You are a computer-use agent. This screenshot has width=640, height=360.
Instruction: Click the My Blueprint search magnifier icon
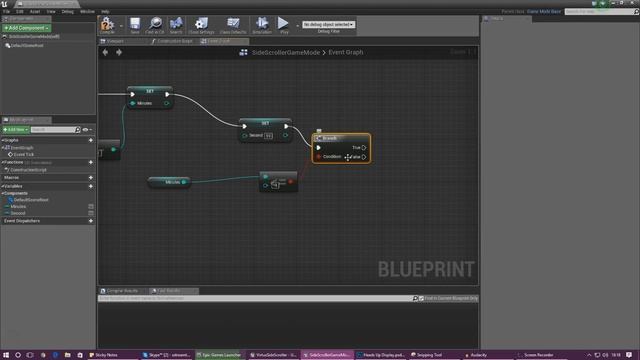(x=78, y=129)
